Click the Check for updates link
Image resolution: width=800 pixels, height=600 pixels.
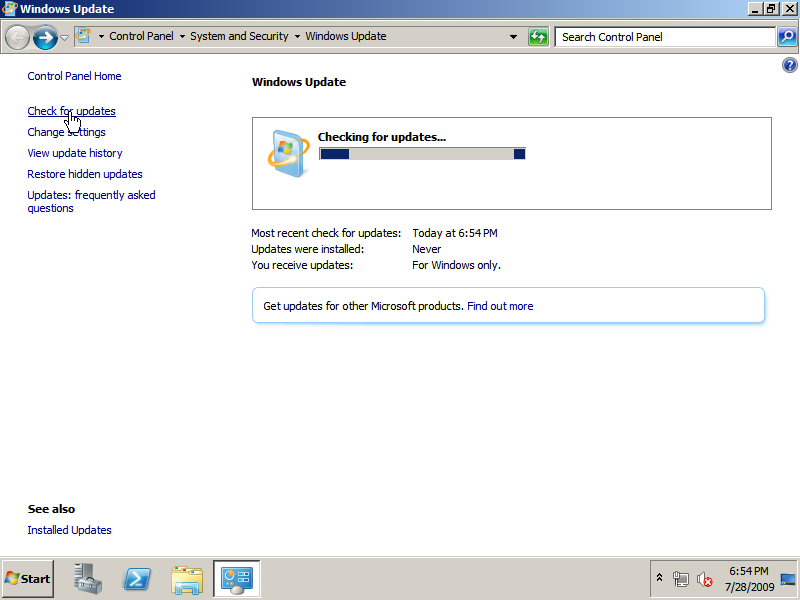(x=71, y=111)
